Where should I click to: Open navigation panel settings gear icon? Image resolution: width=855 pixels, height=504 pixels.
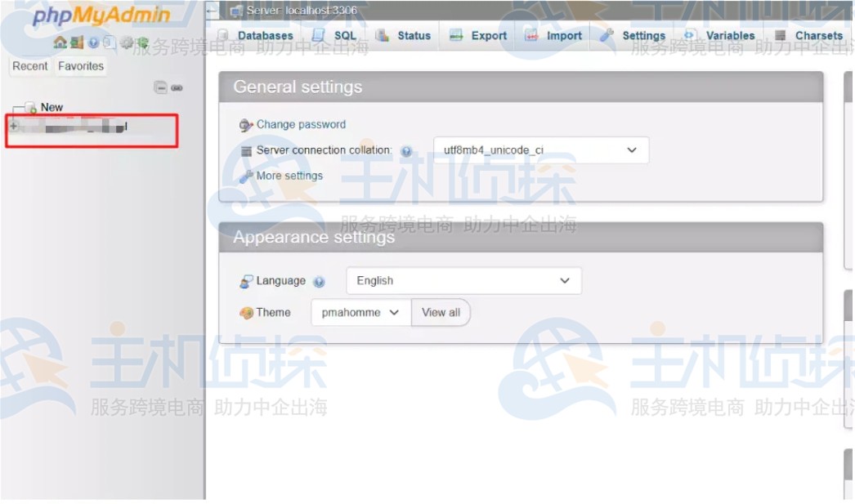click(126, 42)
